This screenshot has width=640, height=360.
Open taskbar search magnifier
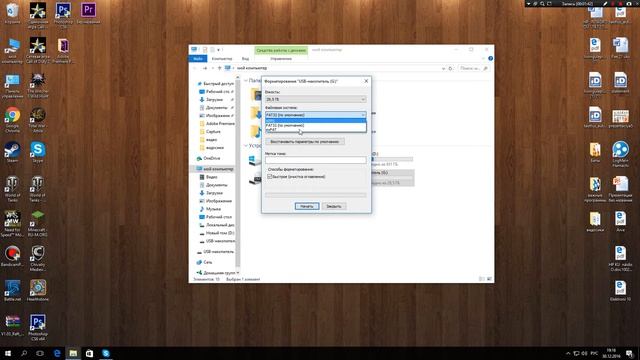tap(24, 353)
